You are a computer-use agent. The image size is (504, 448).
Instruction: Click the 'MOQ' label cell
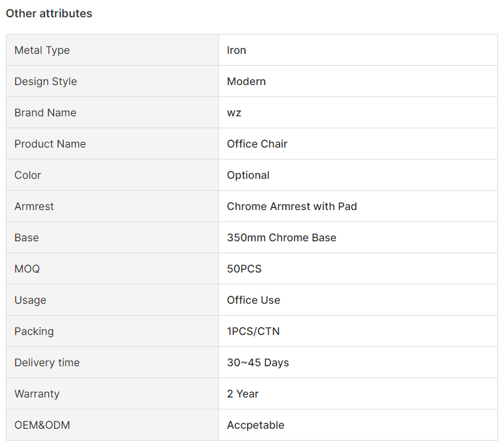[x=27, y=269]
